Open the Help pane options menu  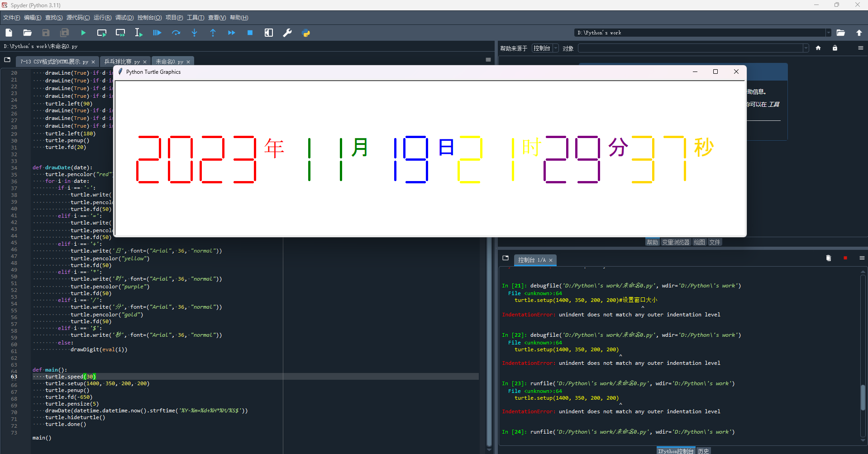click(x=861, y=48)
